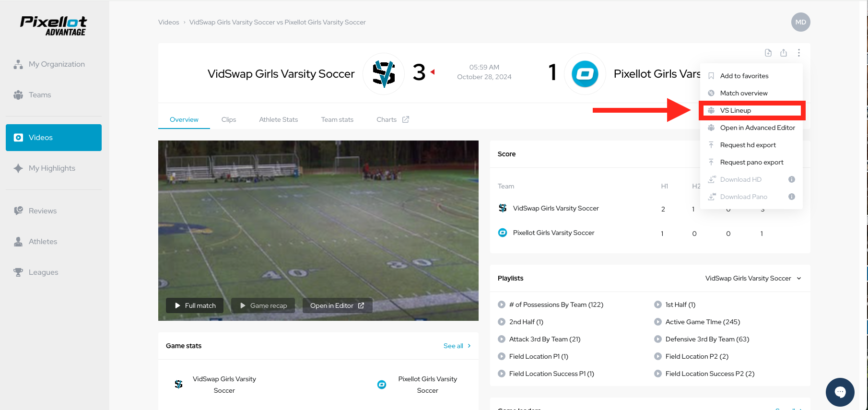Play Field Location P1 playlist
The image size is (868, 410).
click(x=533, y=356)
